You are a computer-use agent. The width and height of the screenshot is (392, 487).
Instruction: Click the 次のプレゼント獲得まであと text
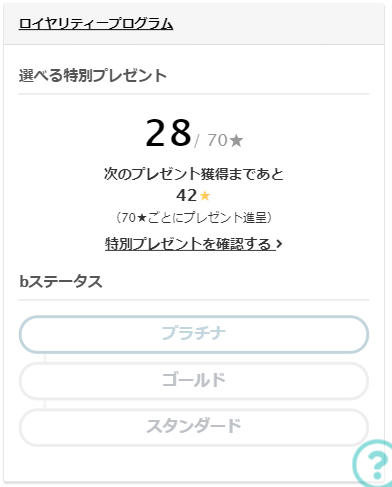[x=194, y=174]
